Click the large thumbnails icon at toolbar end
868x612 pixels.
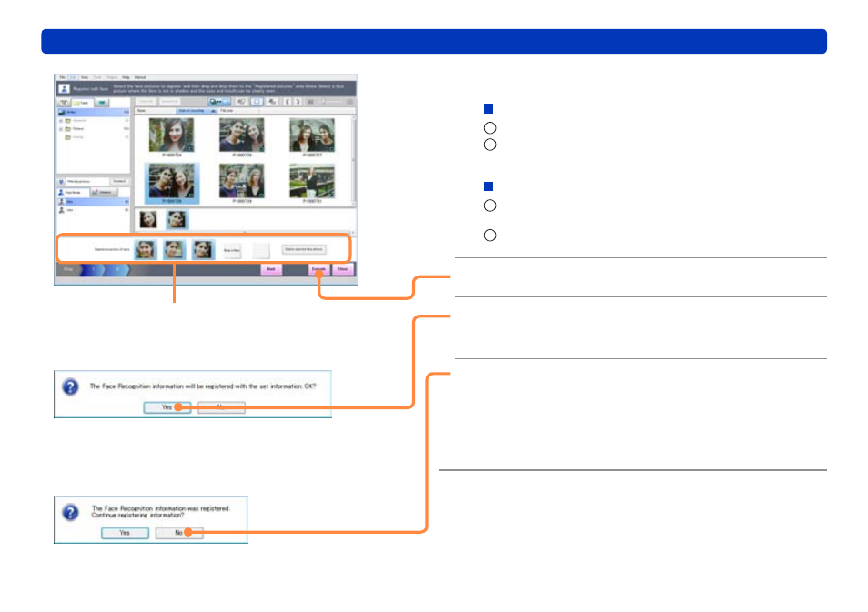(350, 102)
